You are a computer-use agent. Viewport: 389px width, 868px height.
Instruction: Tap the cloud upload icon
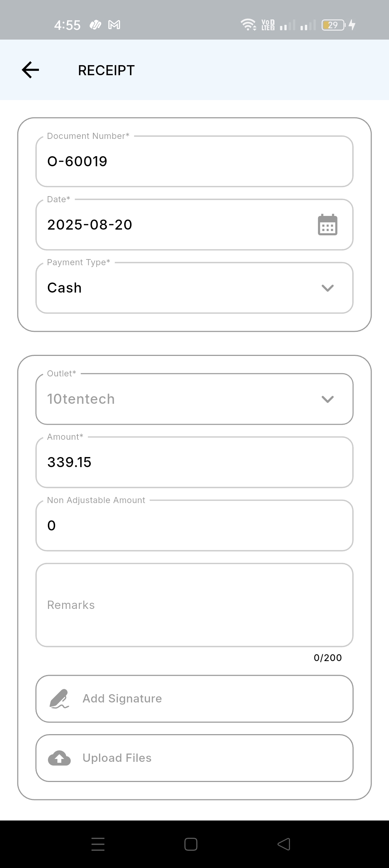click(59, 758)
